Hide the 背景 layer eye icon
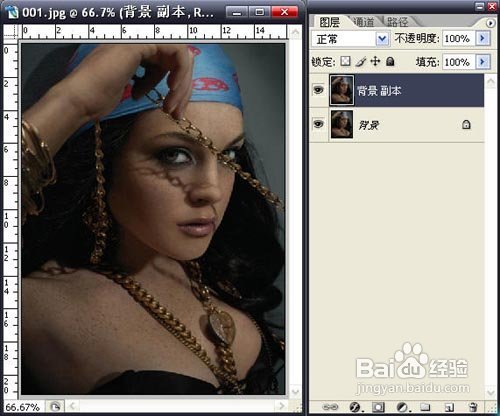The image size is (500, 416). (x=318, y=124)
